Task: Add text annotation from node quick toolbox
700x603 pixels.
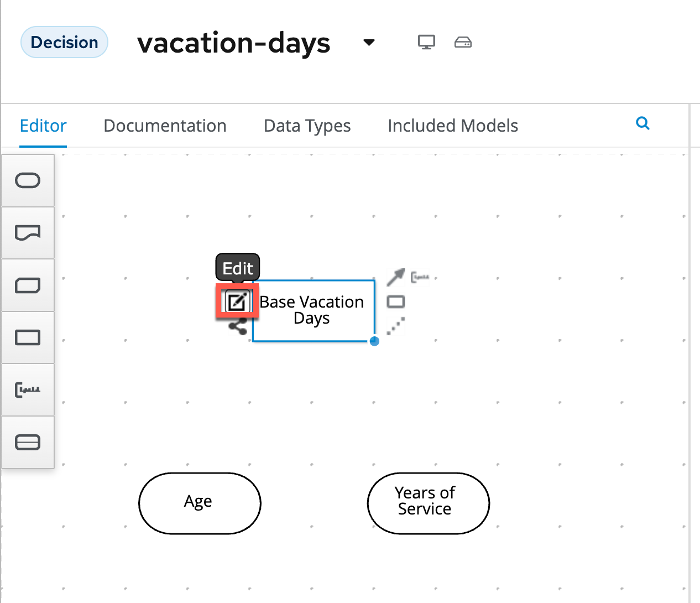Action: (x=420, y=277)
